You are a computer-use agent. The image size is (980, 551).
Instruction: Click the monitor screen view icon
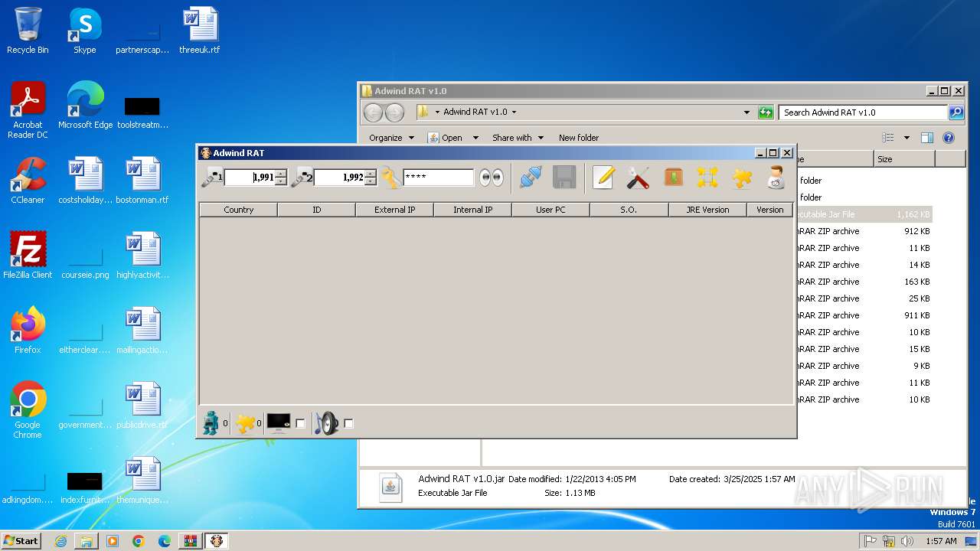[x=279, y=423]
